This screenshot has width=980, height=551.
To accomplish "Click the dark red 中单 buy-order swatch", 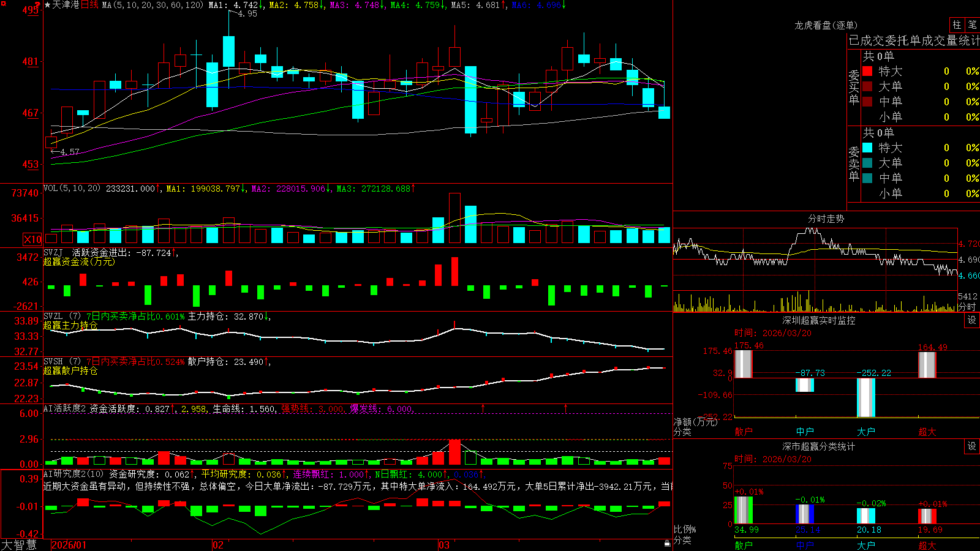I will 867,102.
